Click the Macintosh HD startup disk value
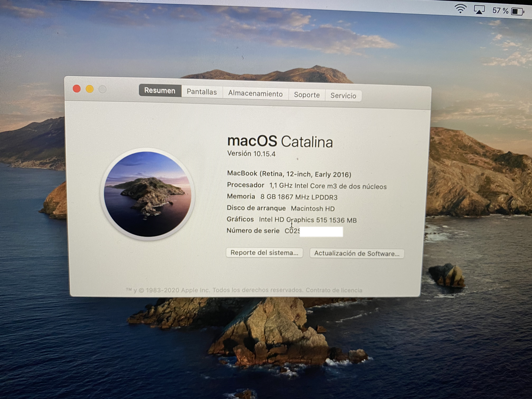This screenshot has width=532, height=399. (313, 208)
